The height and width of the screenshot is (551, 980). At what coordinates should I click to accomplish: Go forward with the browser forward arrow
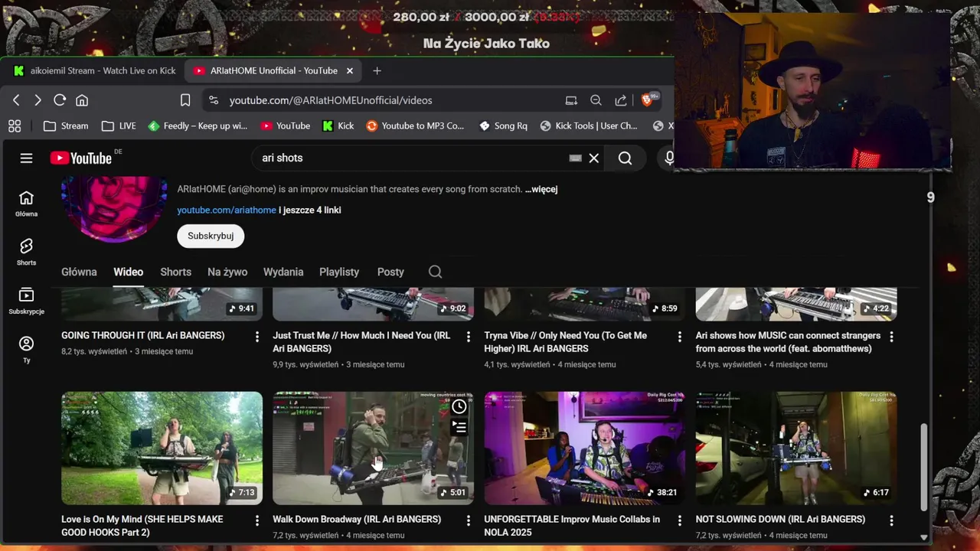click(x=38, y=100)
